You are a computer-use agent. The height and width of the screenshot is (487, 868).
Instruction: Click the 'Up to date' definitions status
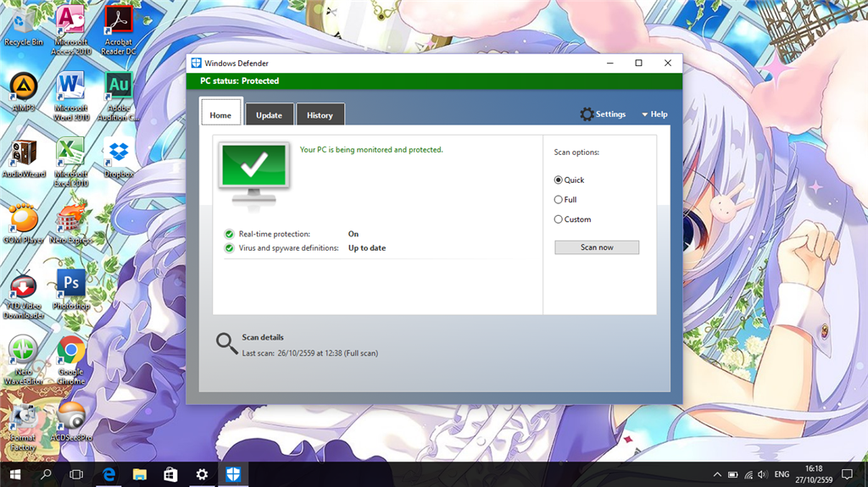point(367,248)
